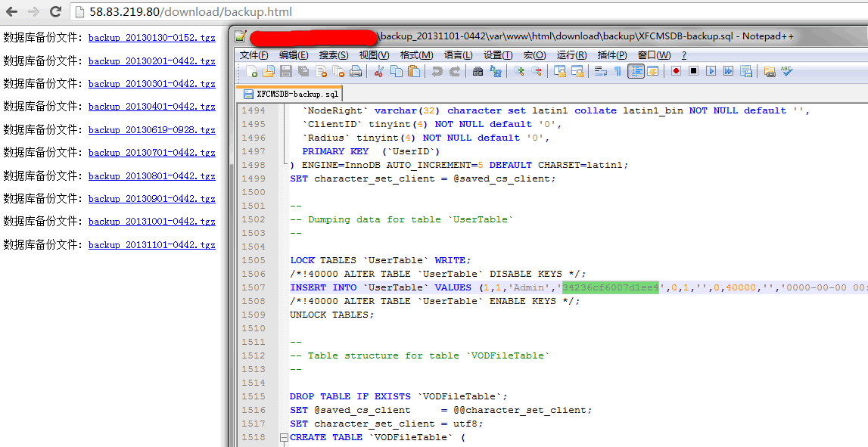Click the browser back arrow
This screenshot has width=868, height=447.
click(x=11, y=11)
